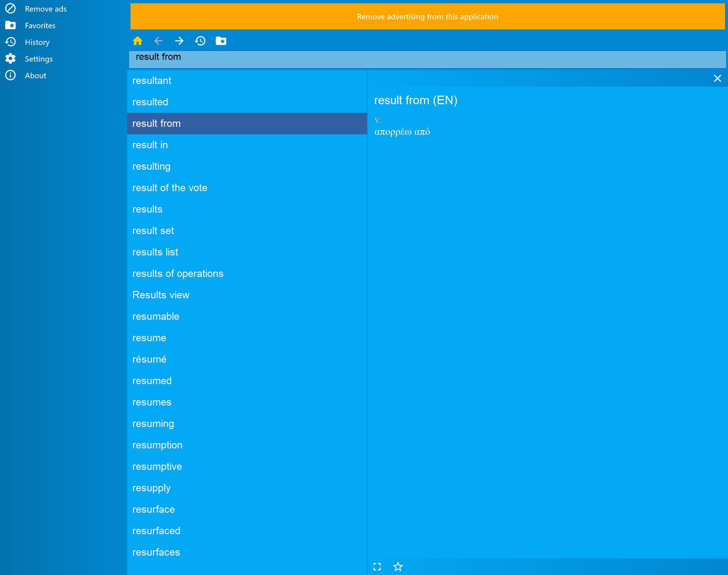The width and height of the screenshot is (728, 575).
Task: Click the Home icon in toolbar
Action: [137, 41]
